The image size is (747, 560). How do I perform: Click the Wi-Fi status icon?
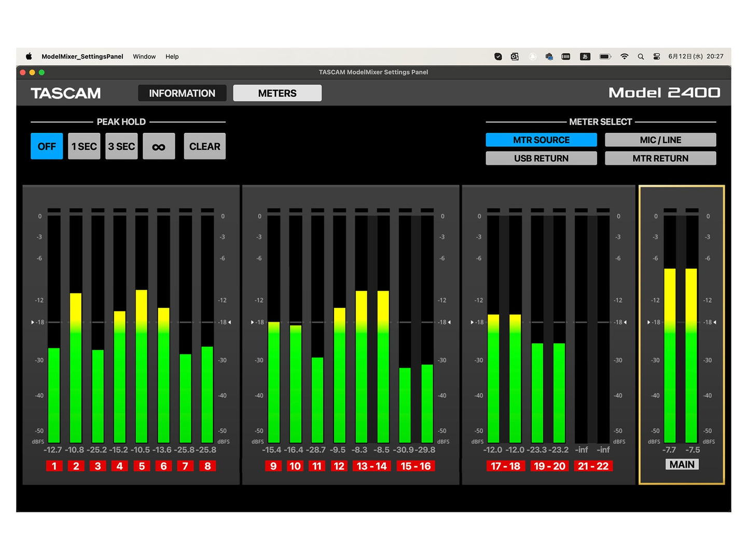point(625,57)
